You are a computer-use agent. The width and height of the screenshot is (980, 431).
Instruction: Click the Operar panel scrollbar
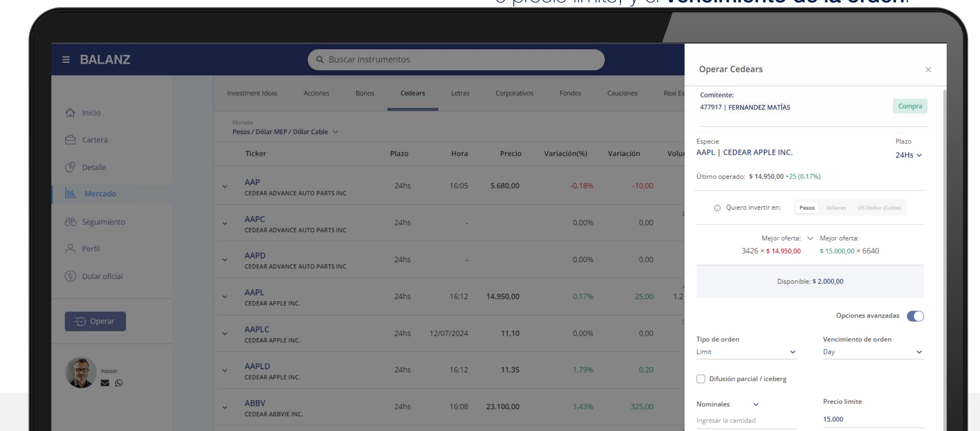tap(944, 260)
